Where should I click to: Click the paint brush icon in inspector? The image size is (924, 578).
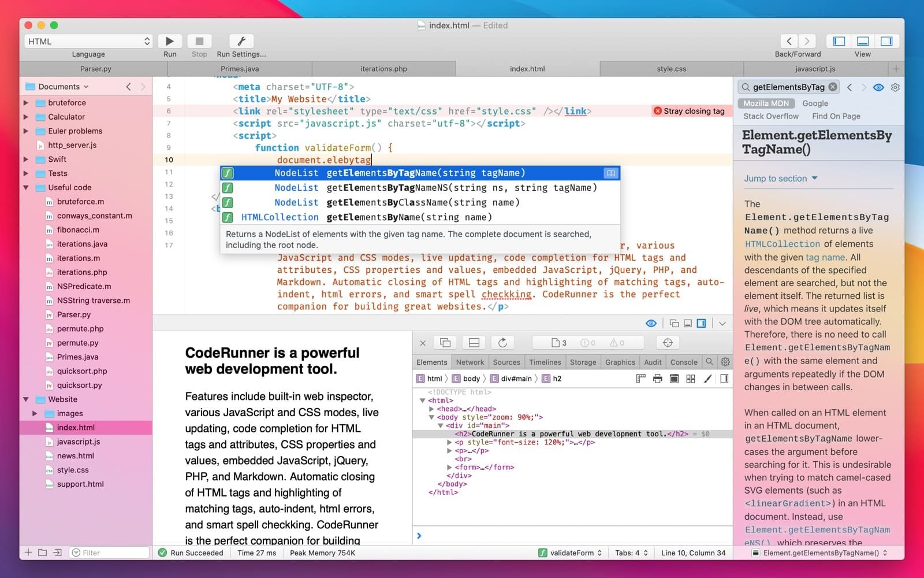pyautogui.click(x=707, y=379)
